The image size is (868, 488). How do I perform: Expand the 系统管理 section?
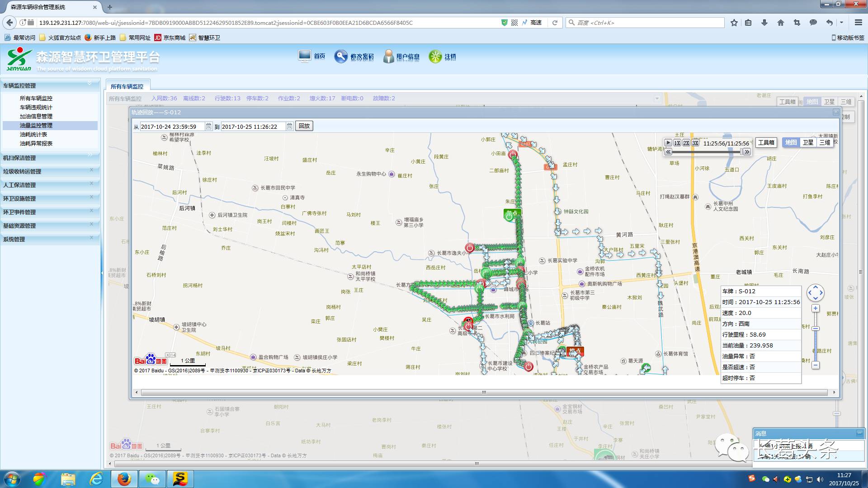click(x=91, y=238)
